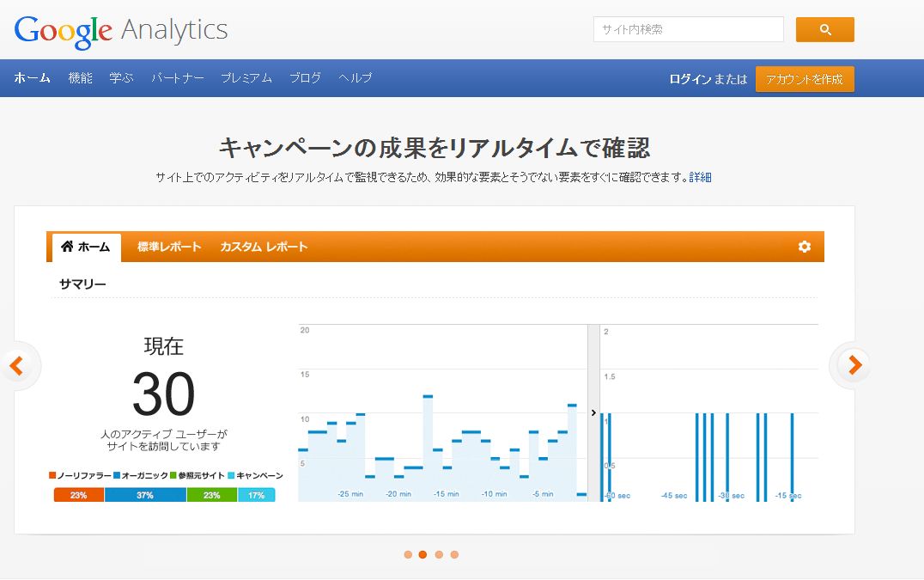Focus the サイト内検索 search field
924x580 pixels.
point(689,29)
